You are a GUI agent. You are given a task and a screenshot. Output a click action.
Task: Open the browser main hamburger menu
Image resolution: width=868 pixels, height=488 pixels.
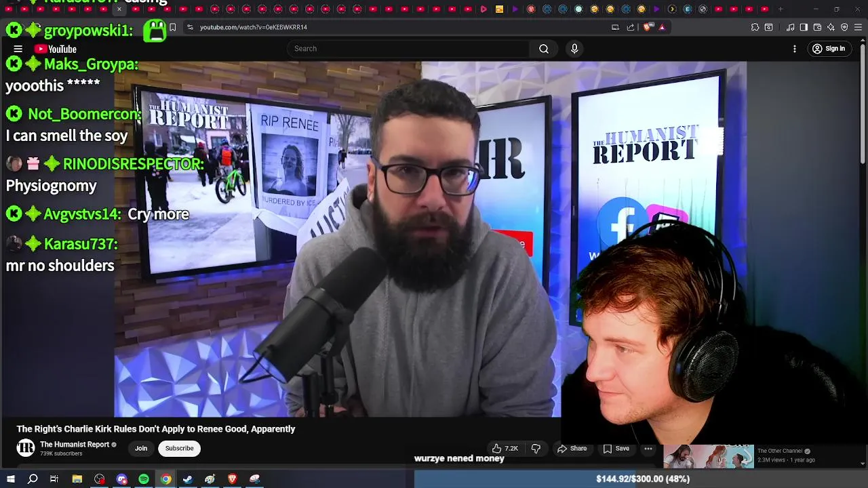(x=858, y=27)
